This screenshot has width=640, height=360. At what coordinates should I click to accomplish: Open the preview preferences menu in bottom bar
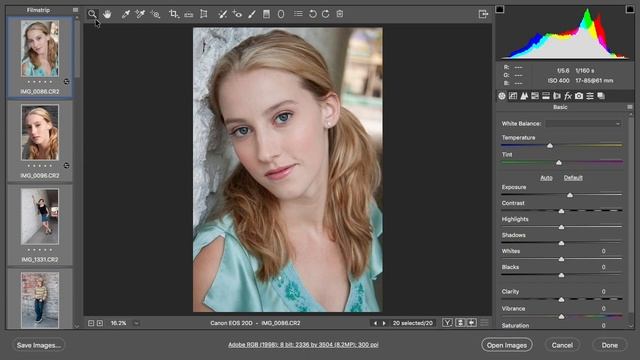[x=484, y=323]
